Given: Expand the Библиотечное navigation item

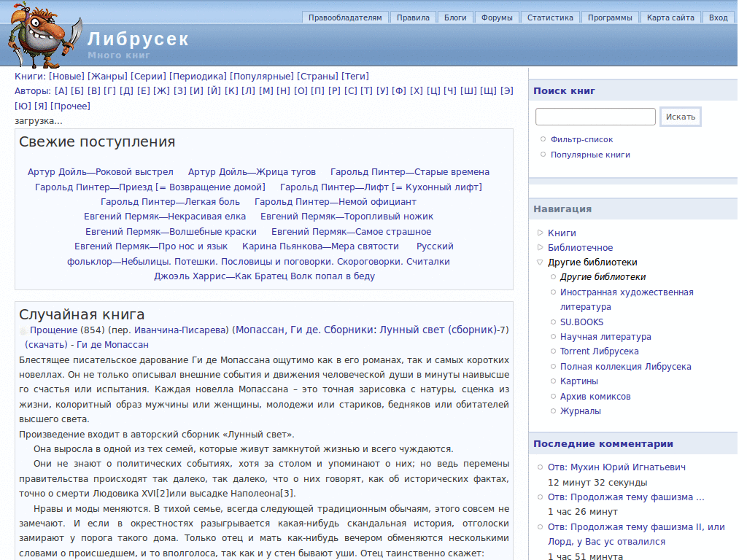Looking at the screenshot, I should click(541, 248).
